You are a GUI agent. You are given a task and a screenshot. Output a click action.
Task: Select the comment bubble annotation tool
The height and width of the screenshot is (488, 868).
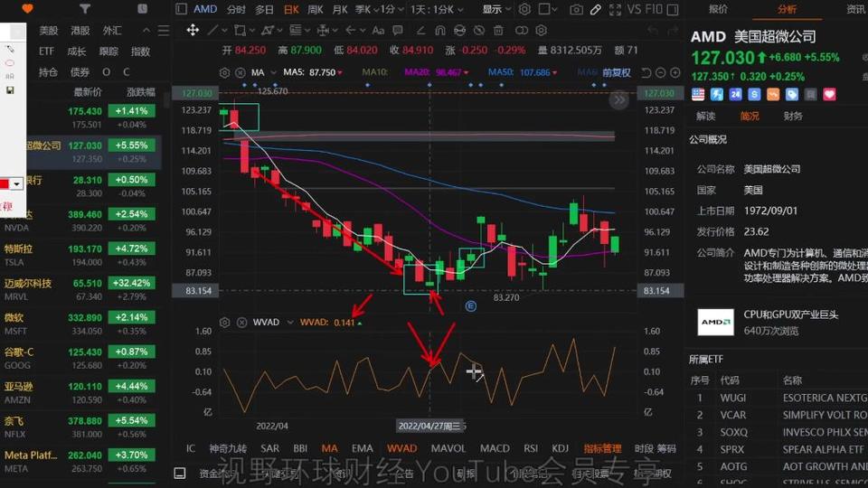[x=398, y=30]
